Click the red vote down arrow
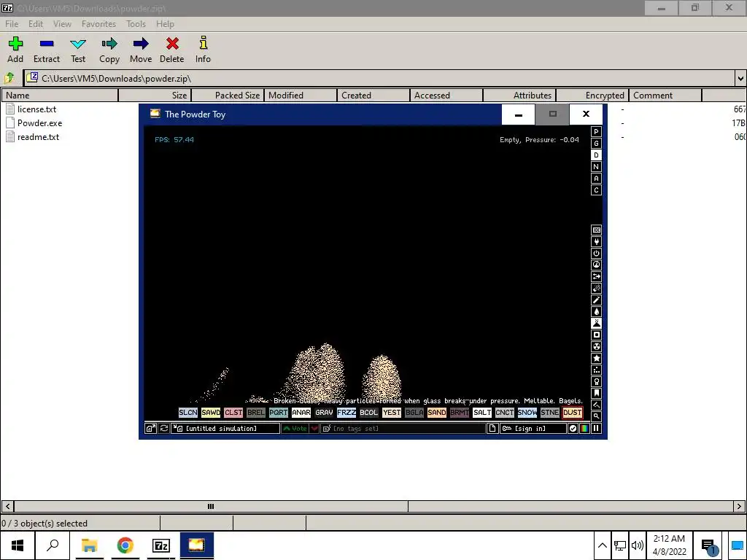This screenshot has width=747, height=560. (314, 429)
